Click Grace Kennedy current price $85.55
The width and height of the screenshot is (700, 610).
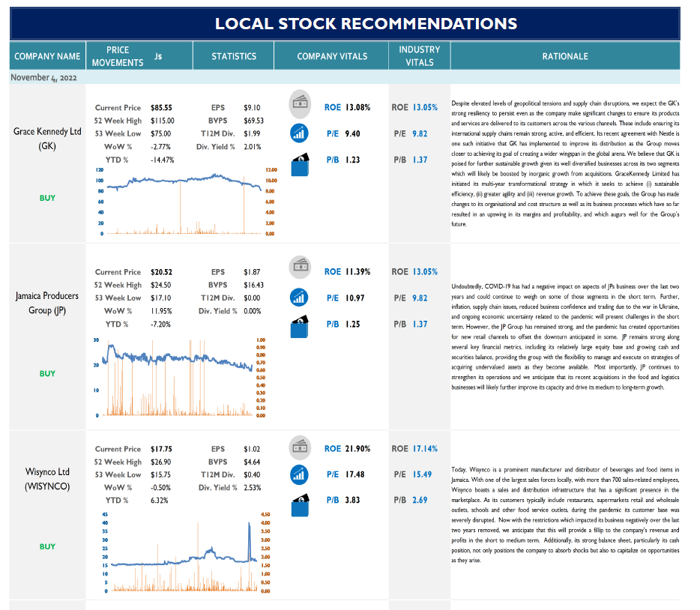coord(161,108)
